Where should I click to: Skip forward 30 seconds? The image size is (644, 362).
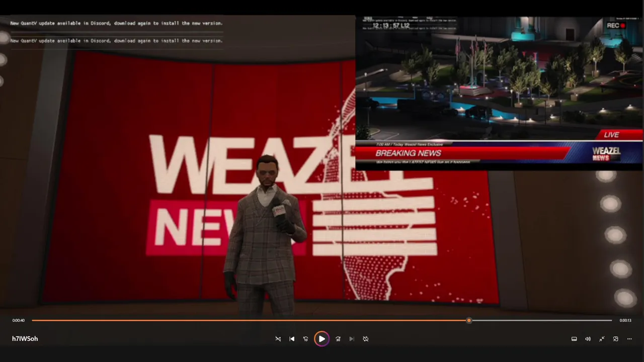tap(338, 339)
